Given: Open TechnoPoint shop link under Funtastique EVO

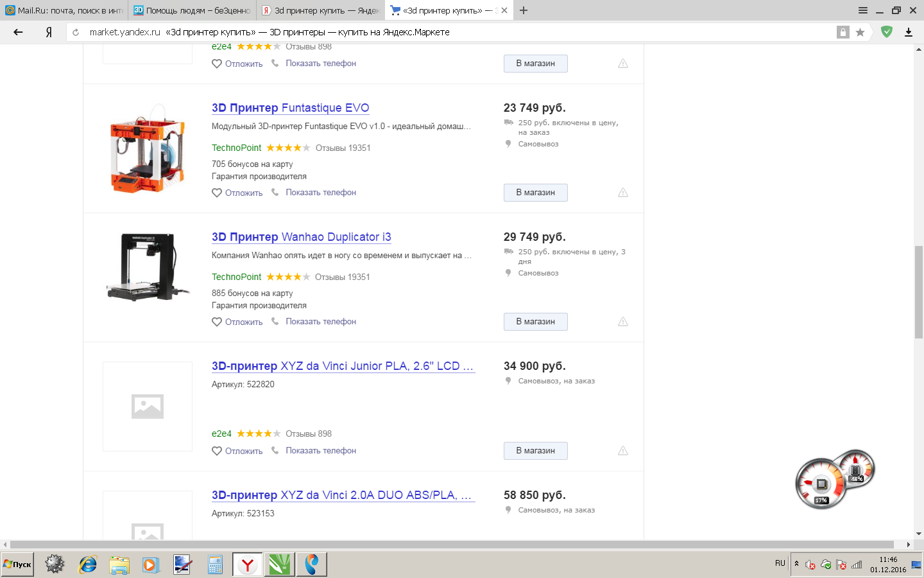Looking at the screenshot, I should [x=237, y=148].
